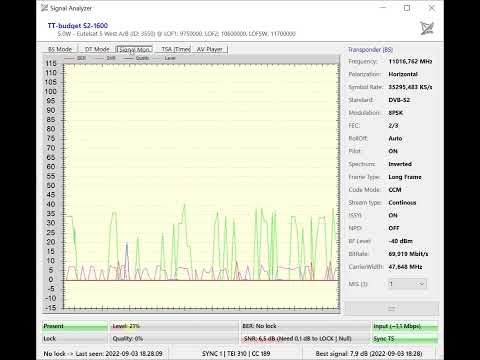Click the Signal Analyzer title bar icon

tap(44, 8)
